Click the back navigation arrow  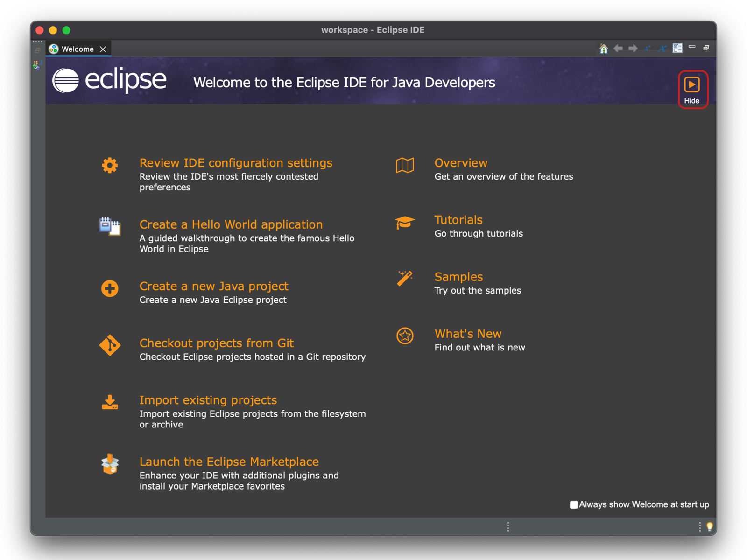pyautogui.click(x=618, y=49)
